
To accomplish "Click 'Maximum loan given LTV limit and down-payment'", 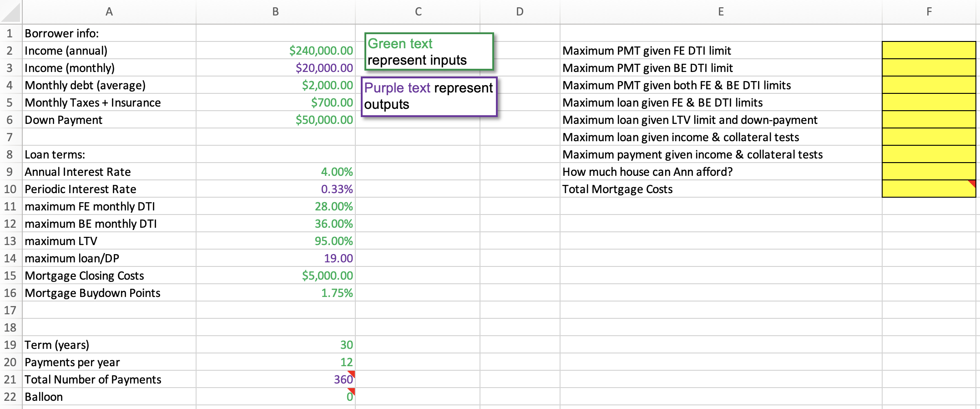I will pyautogui.click(x=721, y=120).
